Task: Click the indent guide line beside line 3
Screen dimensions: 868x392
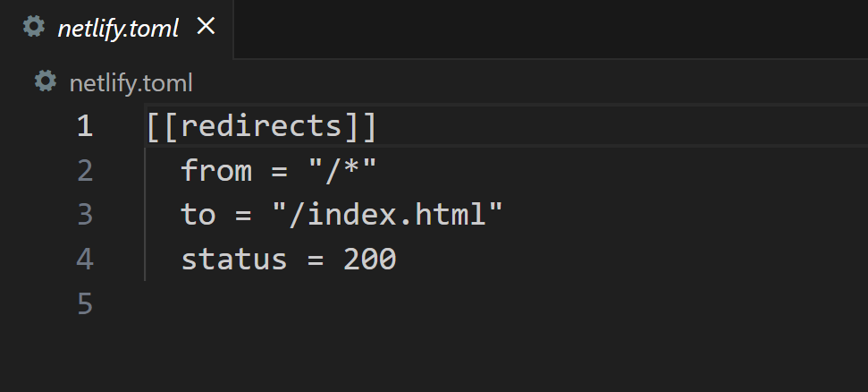Action: click(x=145, y=215)
